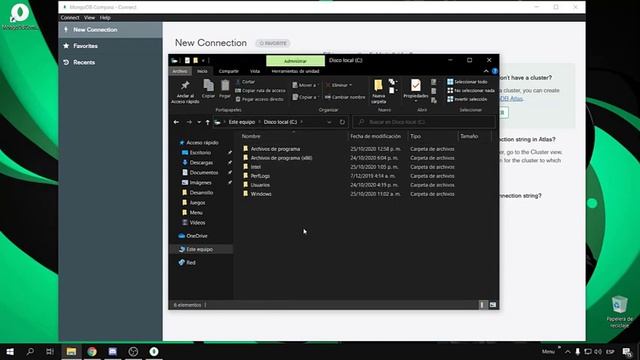This screenshot has height=360, width=640.
Task: Open Chrome from the taskbar
Action: (92, 351)
